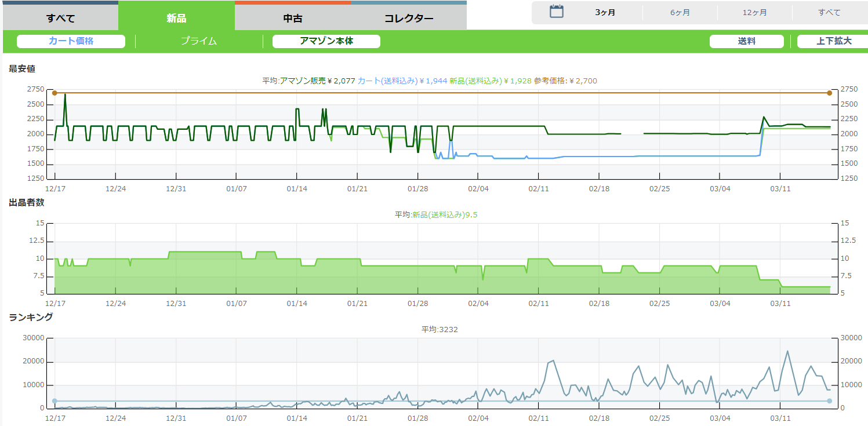Viewport: 868px width, 426px height.
Task: Click the right ranking average line marker
Action: point(829,401)
